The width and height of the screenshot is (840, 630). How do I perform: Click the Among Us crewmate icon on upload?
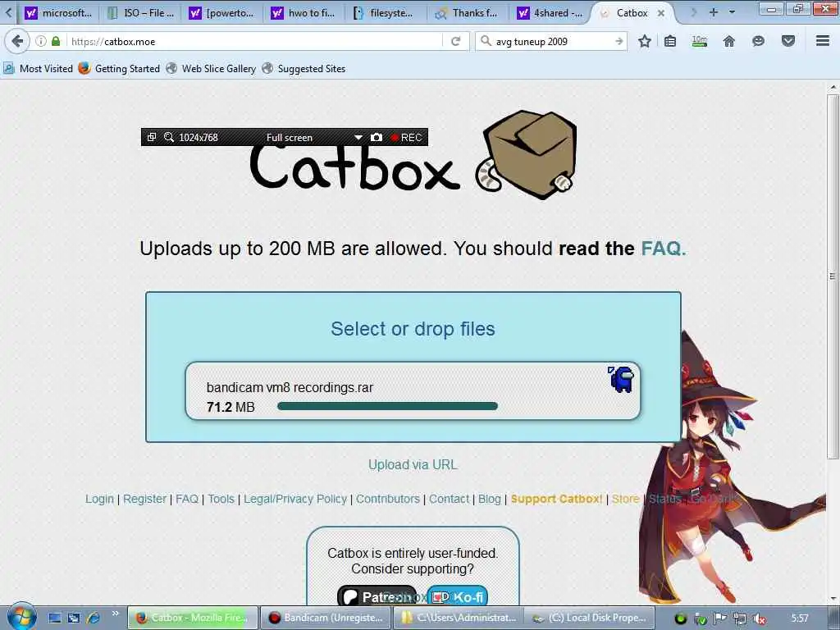pyautogui.click(x=622, y=379)
